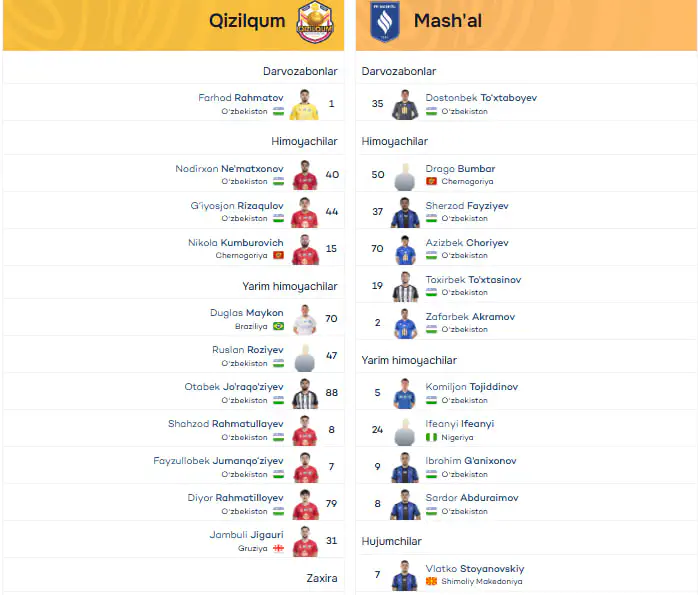Open Farhod Rahmatov goalkeeper photo
Screen dimensions: 698x595
click(304, 105)
